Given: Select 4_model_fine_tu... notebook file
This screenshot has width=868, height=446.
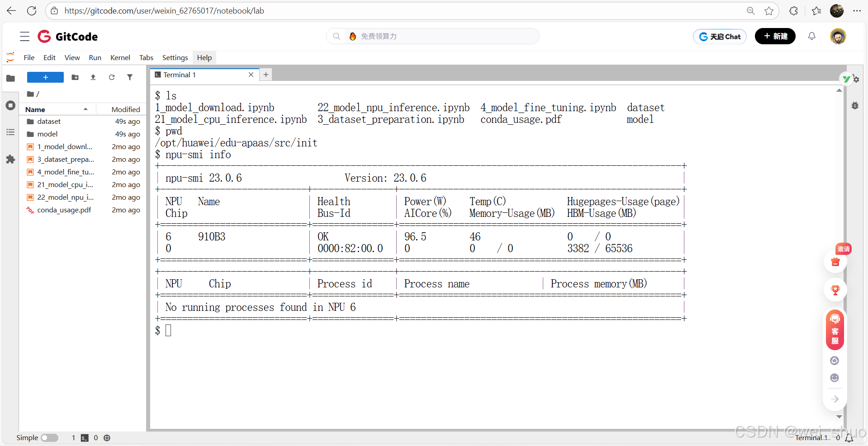Looking at the screenshot, I should click(83, 172).
